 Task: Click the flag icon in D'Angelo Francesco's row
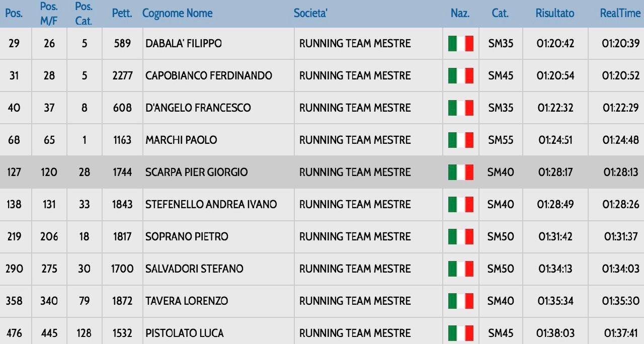pyautogui.click(x=461, y=108)
